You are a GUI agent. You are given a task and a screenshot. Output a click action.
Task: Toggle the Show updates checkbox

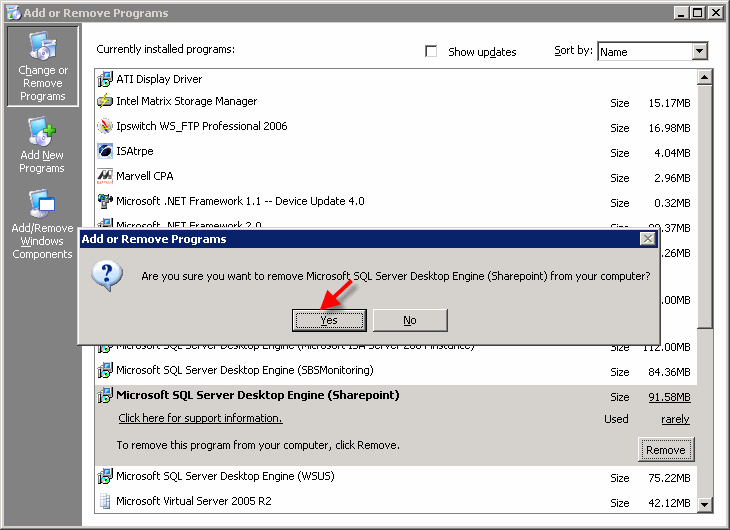coord(431,51)
